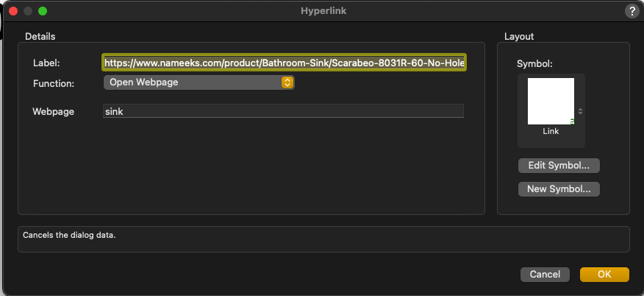
Task: Click the "Link" symbol name caption
Action: tap(551, 132)
